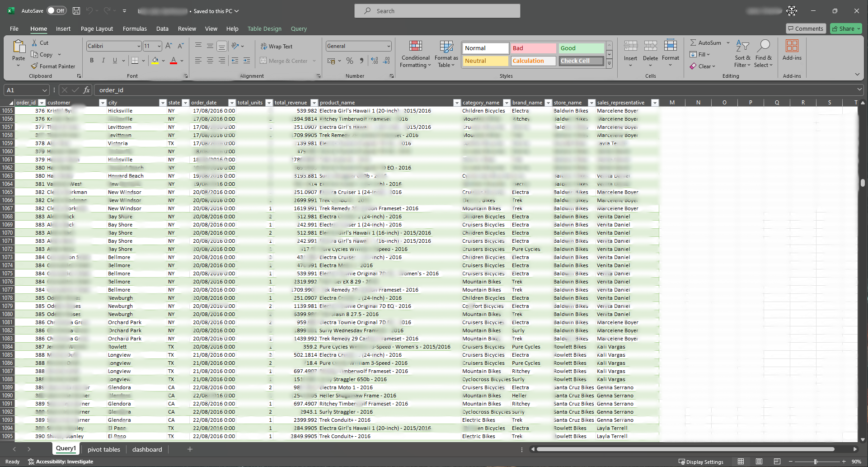Switch to Page Layout view icon
Screen dimensions: 868x467
759,462
